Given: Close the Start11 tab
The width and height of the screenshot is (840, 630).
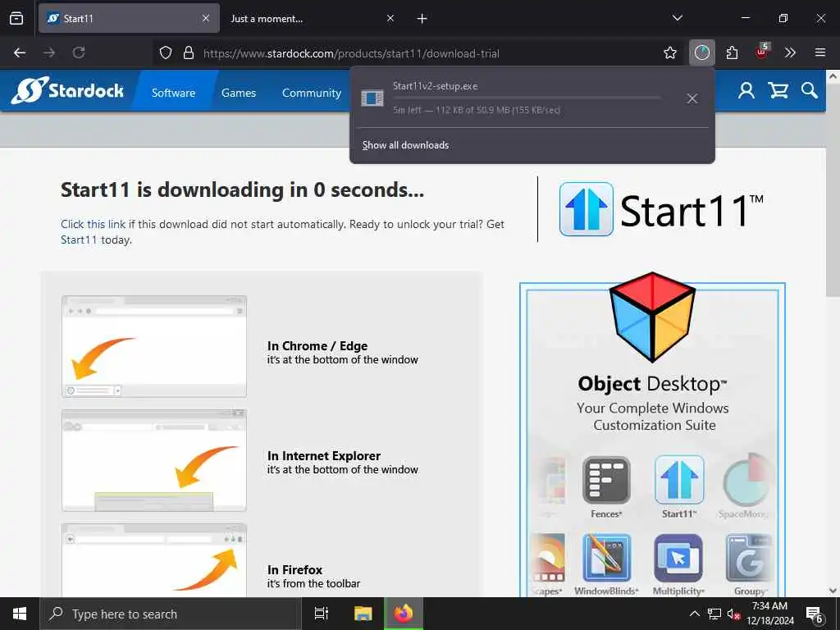Looking at the screenshot, I should (x=206, y=18).
